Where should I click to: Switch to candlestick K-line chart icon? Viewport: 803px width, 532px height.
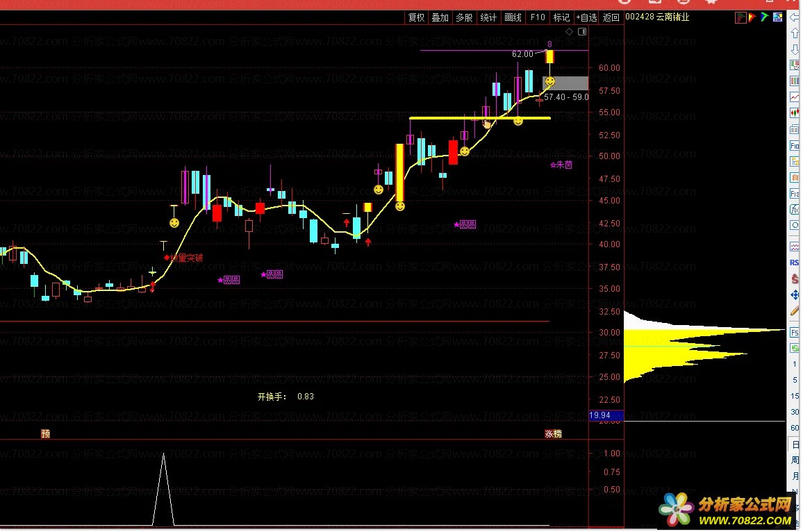tap(795, 113)
